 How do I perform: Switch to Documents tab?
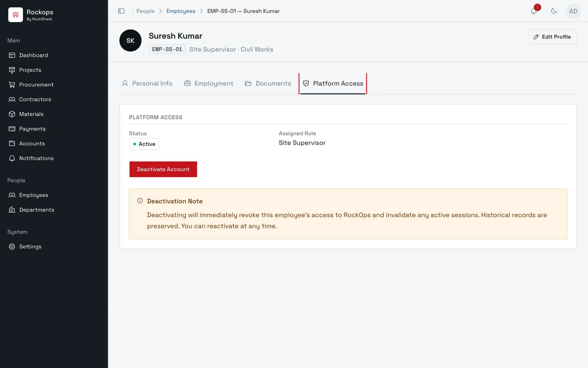[268, 83]
